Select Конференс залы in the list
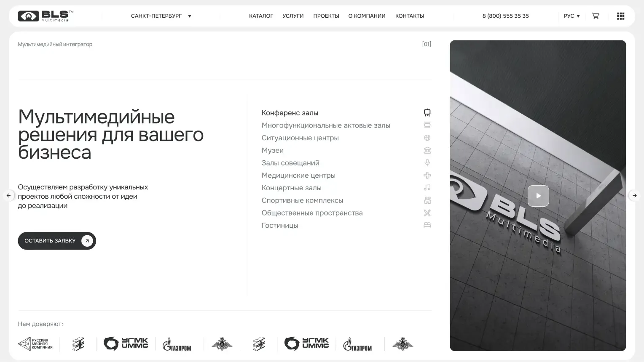Viewport: 644px width, 362px height. 290,113
